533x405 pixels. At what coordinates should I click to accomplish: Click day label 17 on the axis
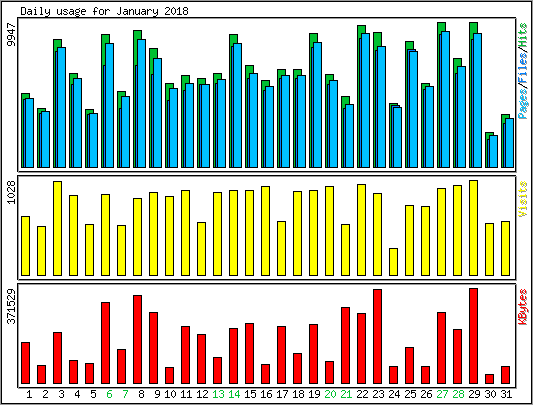tap(282, 394)
